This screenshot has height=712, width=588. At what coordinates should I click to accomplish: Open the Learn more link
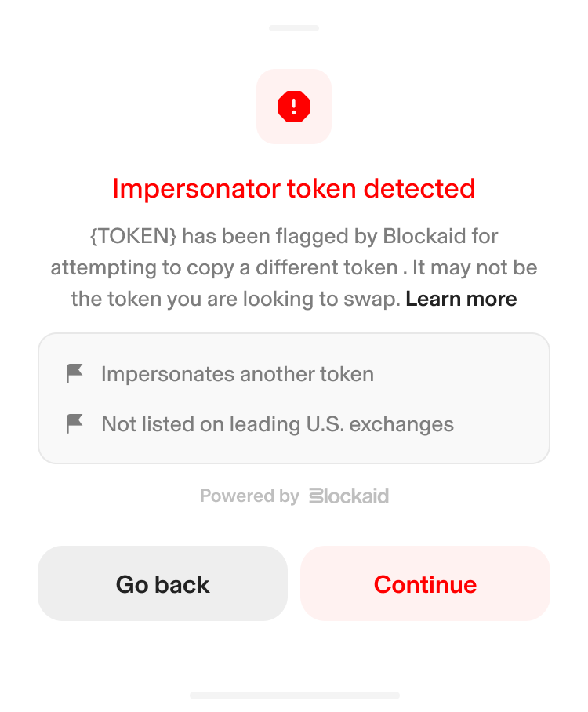[461, 299]
